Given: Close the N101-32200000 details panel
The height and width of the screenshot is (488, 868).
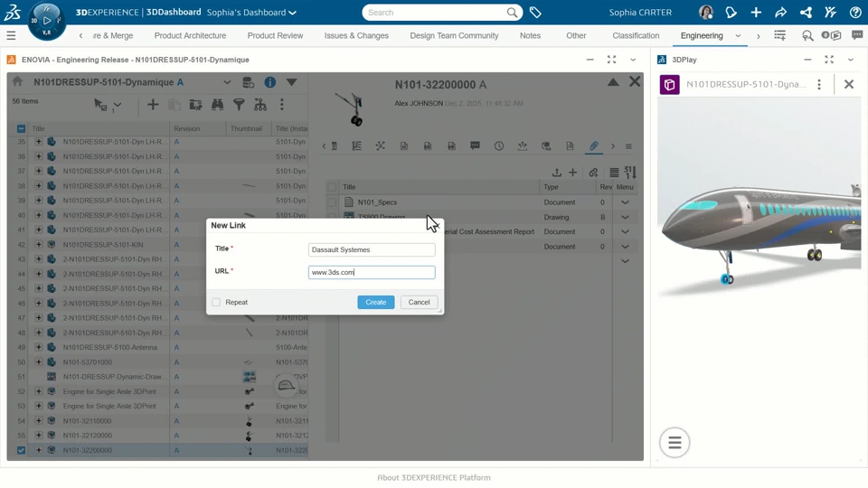Looking at the screenshot, I should coord(635,82).
